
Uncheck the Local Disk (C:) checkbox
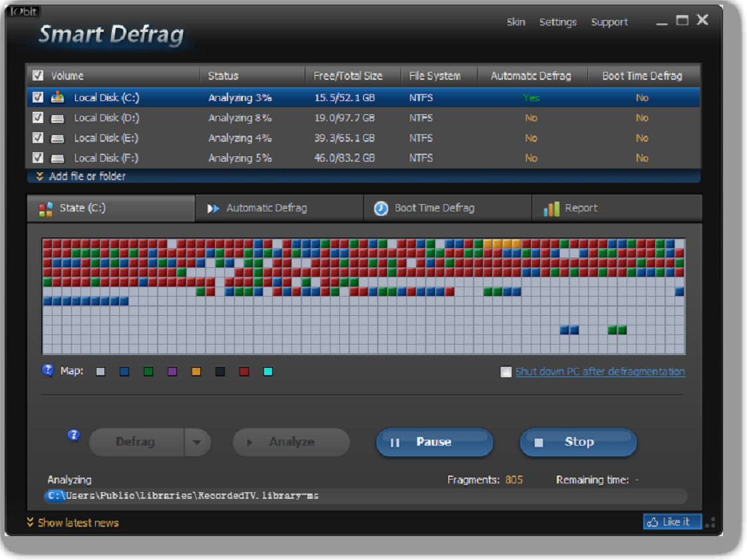pyautogui.click(x=38, y=97)
